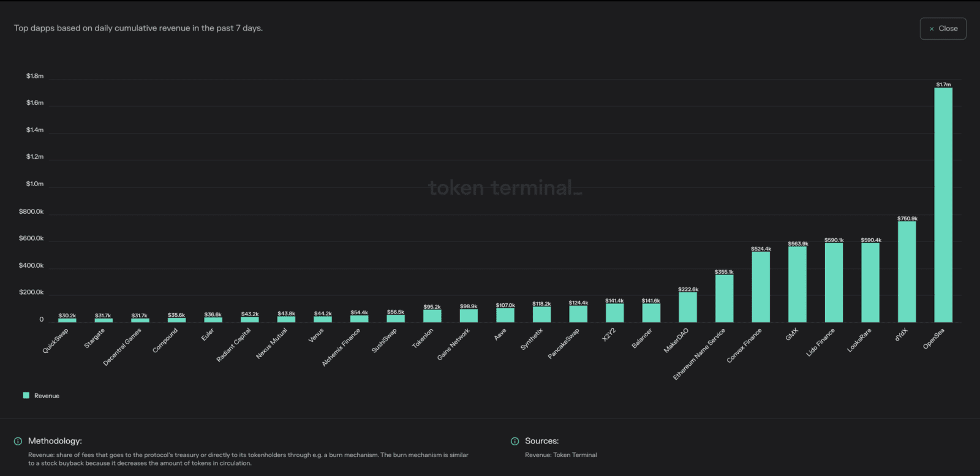This screenshot has width=980, height=476.
Task: Click the $1.8m y-axis tick label
Action: (x=35, y=76)
